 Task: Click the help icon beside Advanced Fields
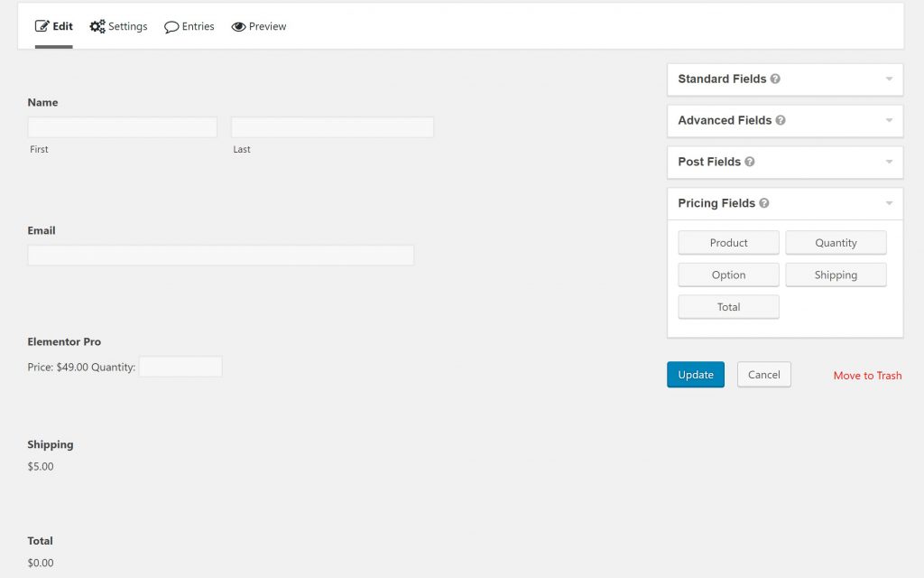[781, 121]
